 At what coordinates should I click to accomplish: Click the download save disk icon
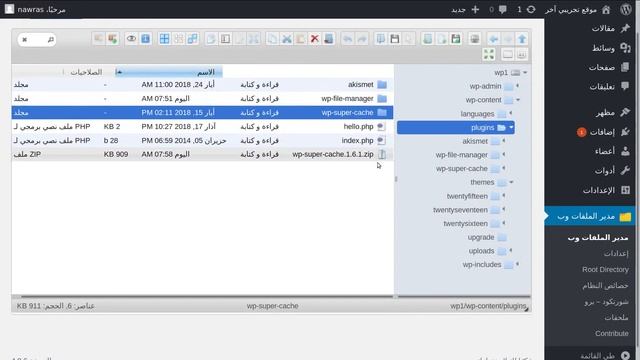tap(395, 39)
